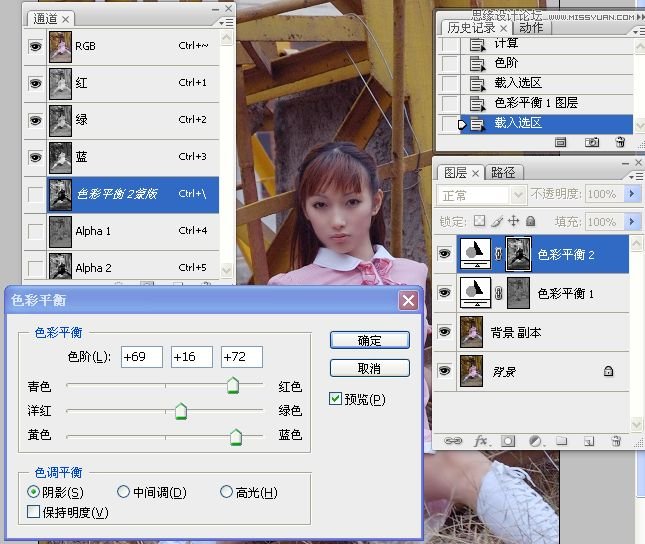Viewport: 645px width, 544px height.
Task: Hide the 绿 channel eye
Action: 35,120
